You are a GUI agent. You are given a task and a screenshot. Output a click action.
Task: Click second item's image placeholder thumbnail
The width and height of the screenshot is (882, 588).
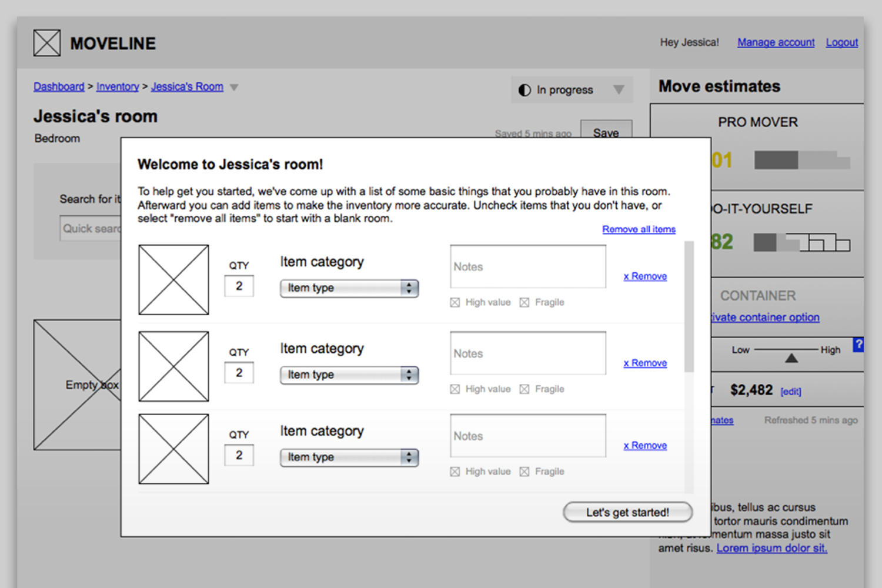[x=173, y=366]
